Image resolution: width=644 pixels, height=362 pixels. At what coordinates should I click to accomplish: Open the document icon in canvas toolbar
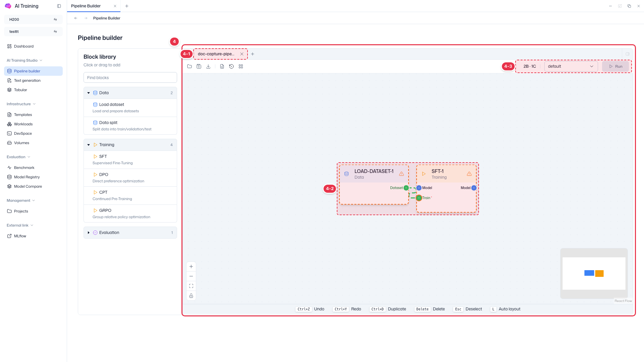pyautogui.click(x=222, y=66)
